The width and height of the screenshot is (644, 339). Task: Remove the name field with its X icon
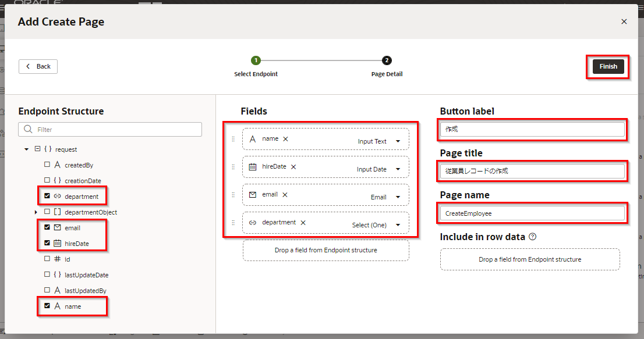click(285, 139)
